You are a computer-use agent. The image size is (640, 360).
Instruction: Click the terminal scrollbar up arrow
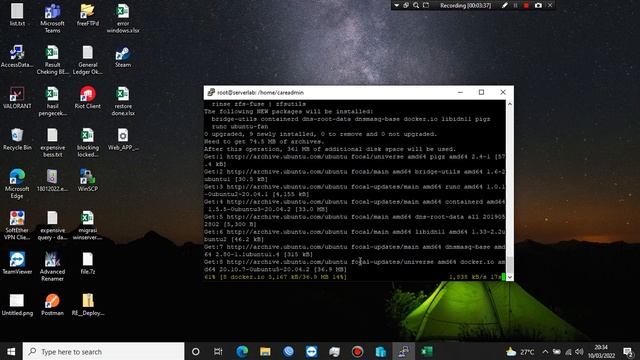[x=509, y=104]
